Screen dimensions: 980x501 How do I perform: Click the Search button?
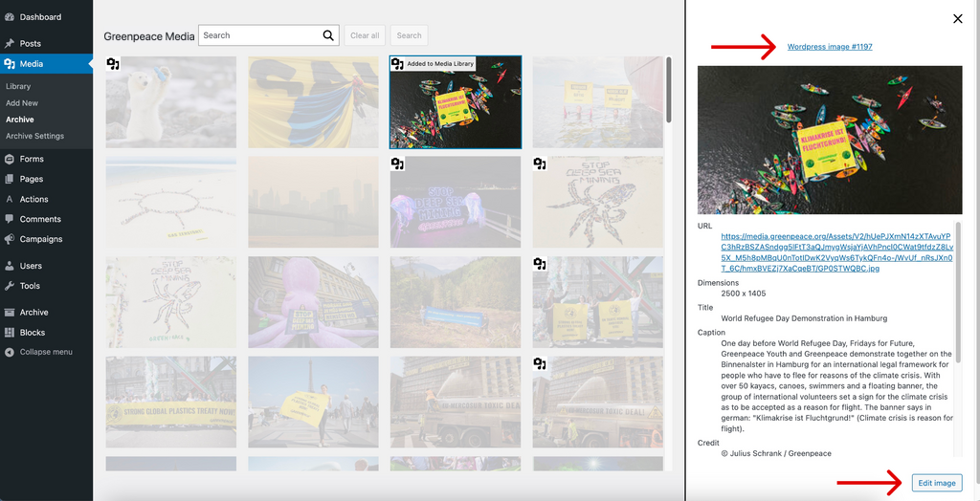tap(410, 35)
